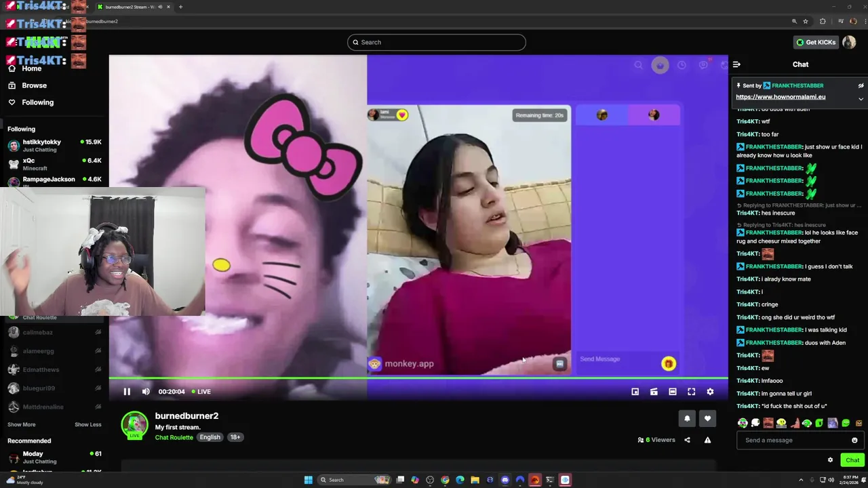Bookmark the page with star icon
Image resolution: width=868 pixels, height=488 pixels.
[x=806, y=21]
